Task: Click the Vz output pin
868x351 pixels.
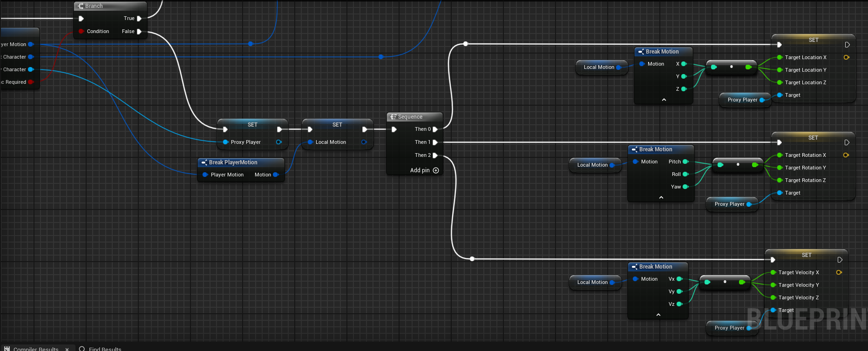Action: (x=679, y=304)
